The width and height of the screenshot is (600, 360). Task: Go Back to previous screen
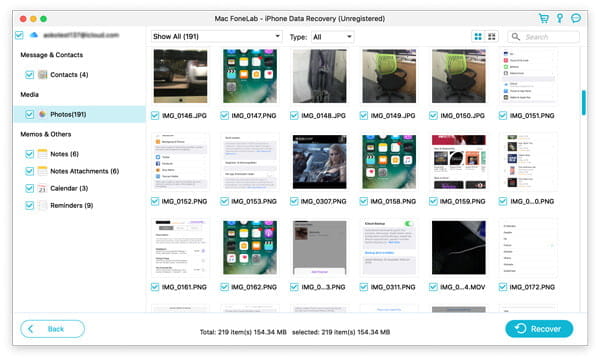point(52,329)
